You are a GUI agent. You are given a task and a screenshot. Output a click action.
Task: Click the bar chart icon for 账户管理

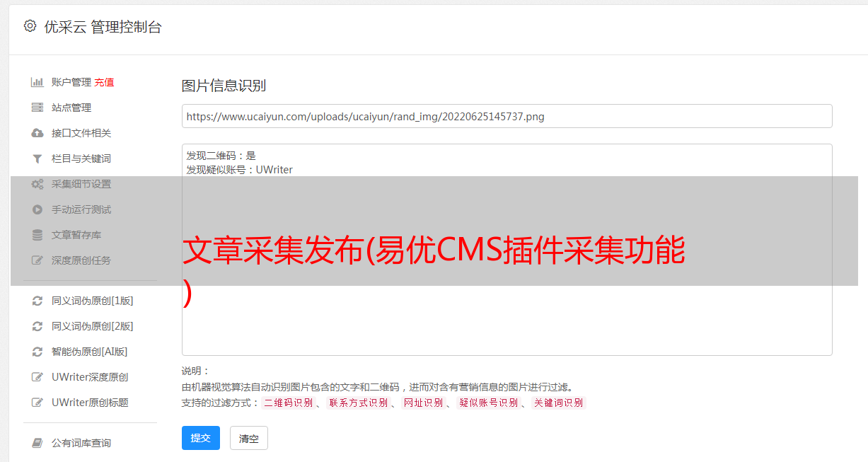tap(37, 82)
